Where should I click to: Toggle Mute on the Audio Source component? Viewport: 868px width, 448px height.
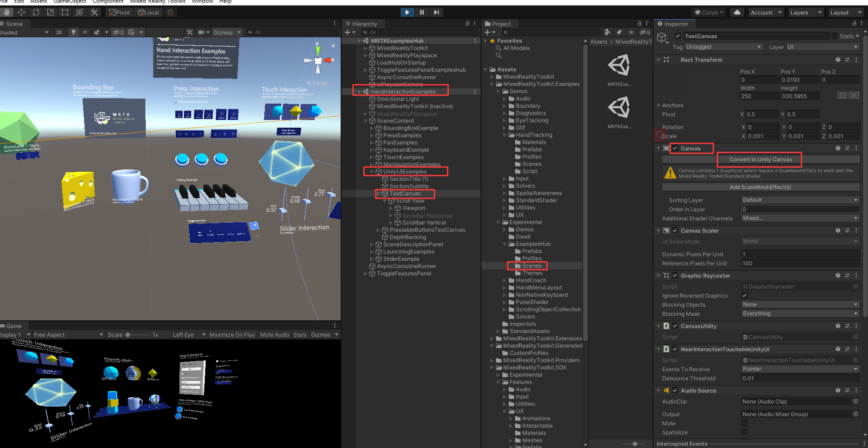pyautogui.click(x=744, y=423)
